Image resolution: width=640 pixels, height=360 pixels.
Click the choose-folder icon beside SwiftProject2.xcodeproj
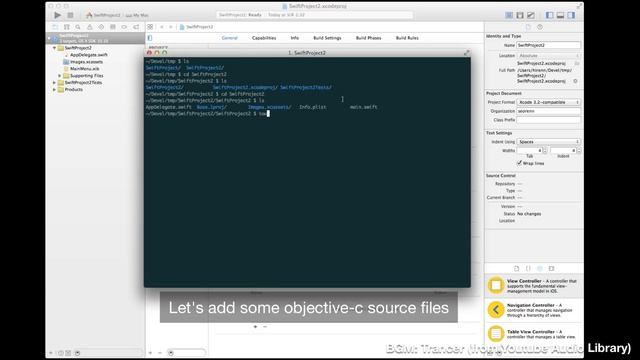tap(577, 64)
